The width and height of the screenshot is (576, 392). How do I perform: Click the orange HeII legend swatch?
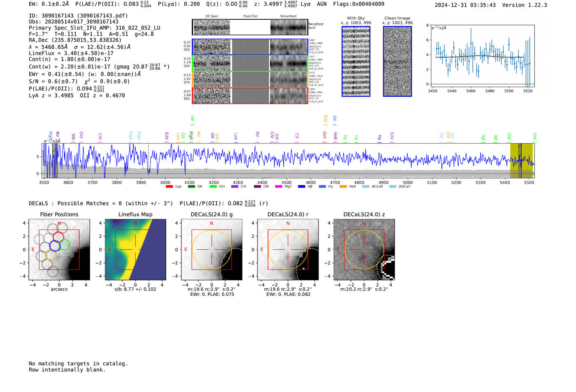click(343, 187)
